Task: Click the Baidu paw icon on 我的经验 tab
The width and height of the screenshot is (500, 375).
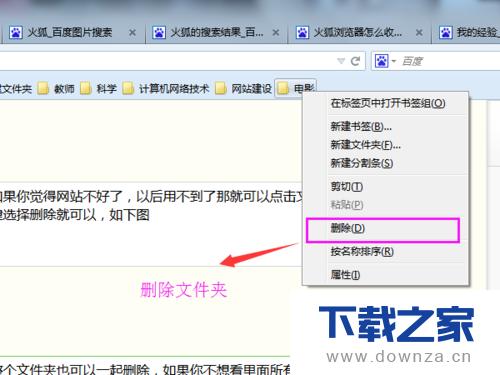Action: pyautogui.click(x=446, y=33)
